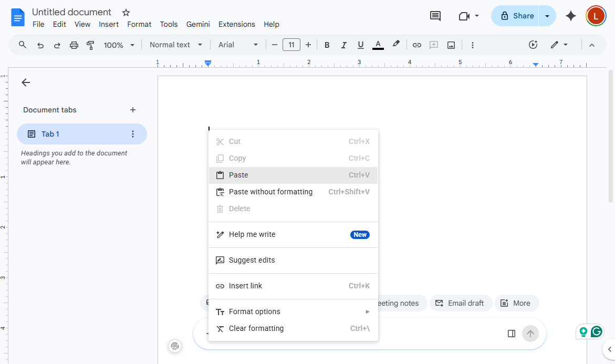
Task: Click the Insert image icon
Action: coord(451,45)
